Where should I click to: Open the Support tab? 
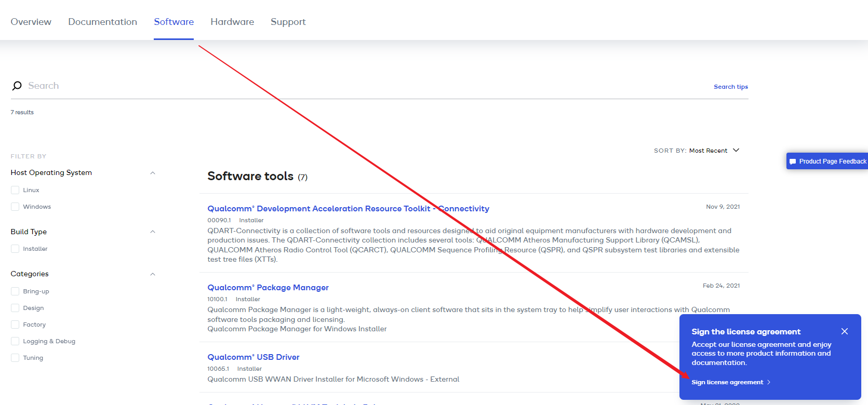[x=288, y=22]
